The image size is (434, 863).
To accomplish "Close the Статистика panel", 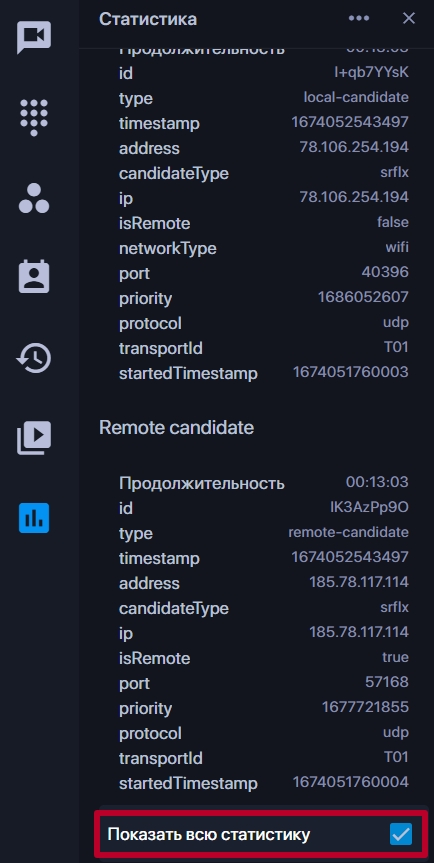I will tap(409, 18).
